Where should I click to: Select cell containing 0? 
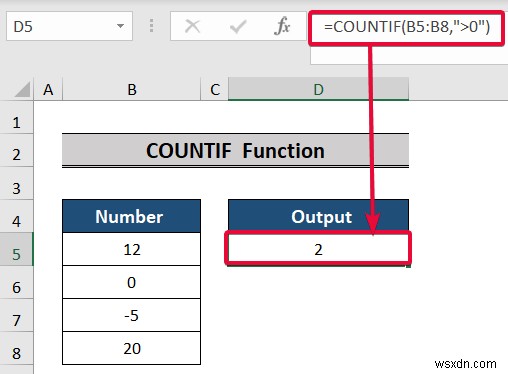(131, 282)
